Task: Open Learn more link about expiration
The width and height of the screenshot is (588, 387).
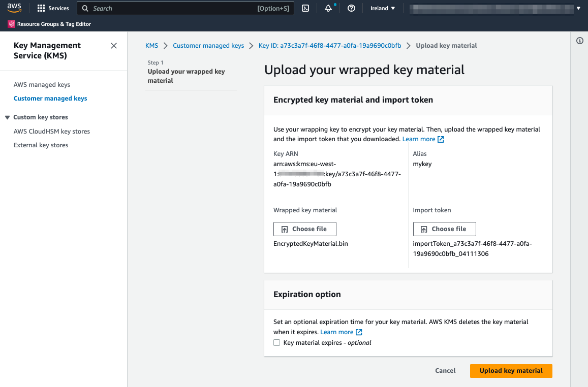Action: point(337,332)
